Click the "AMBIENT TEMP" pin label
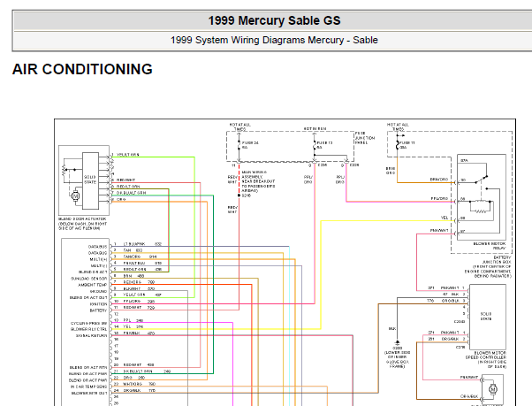The height and width of the screenshot is (406, 532). (92, 285)
